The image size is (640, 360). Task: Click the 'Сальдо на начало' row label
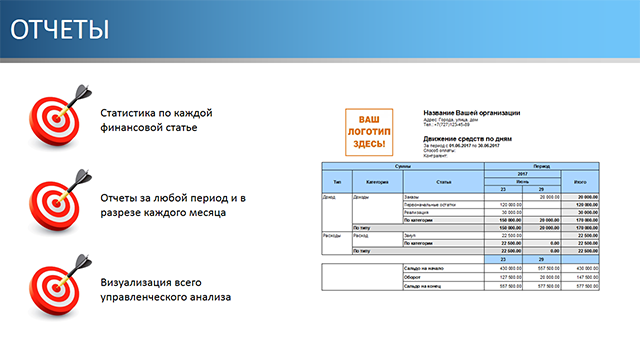pos(424,268)
